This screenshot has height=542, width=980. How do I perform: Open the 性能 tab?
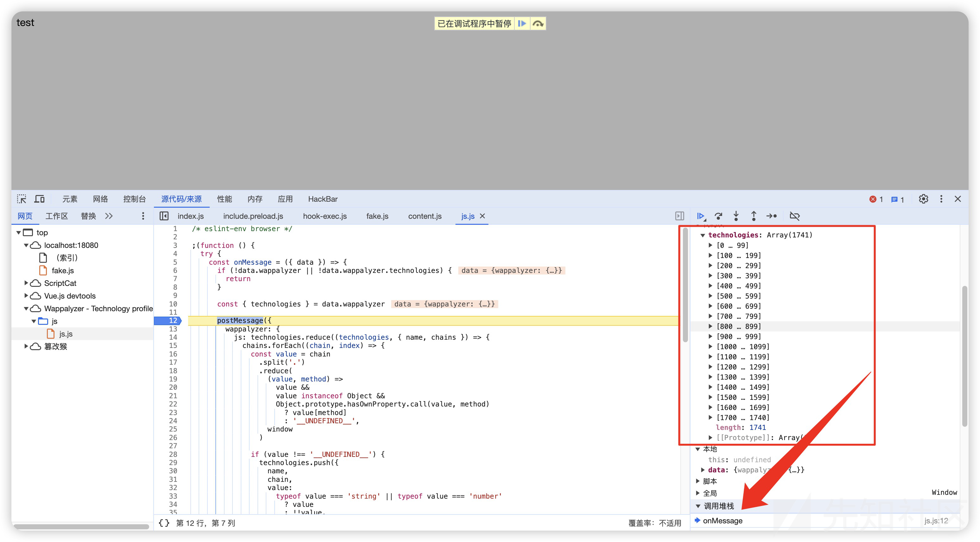tap(225, 199)
